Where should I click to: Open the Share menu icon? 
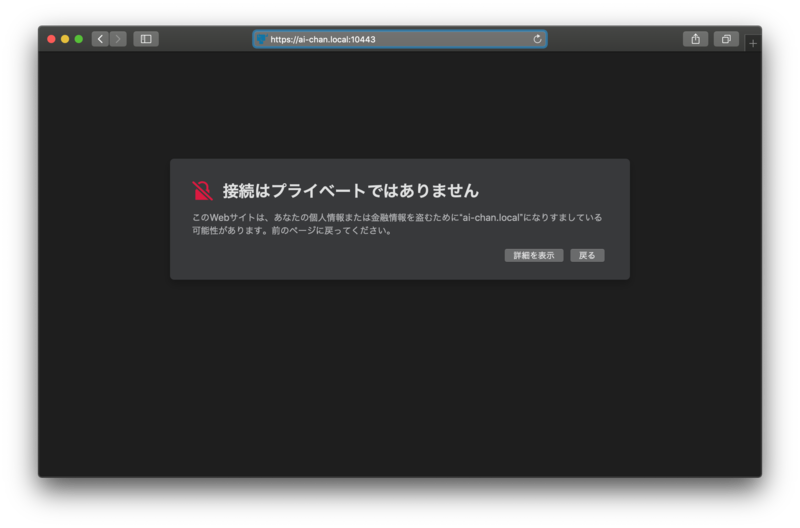coord(695,39)
